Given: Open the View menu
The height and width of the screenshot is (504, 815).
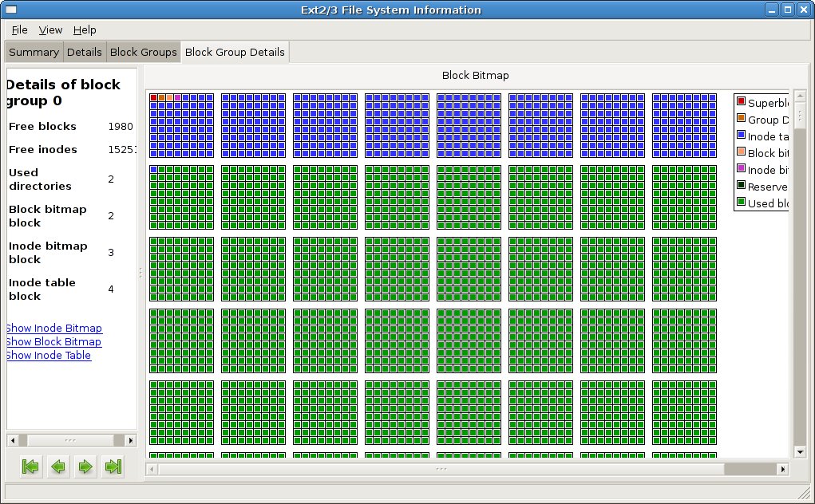Looking at the screenshot, I should pos(50,30).
